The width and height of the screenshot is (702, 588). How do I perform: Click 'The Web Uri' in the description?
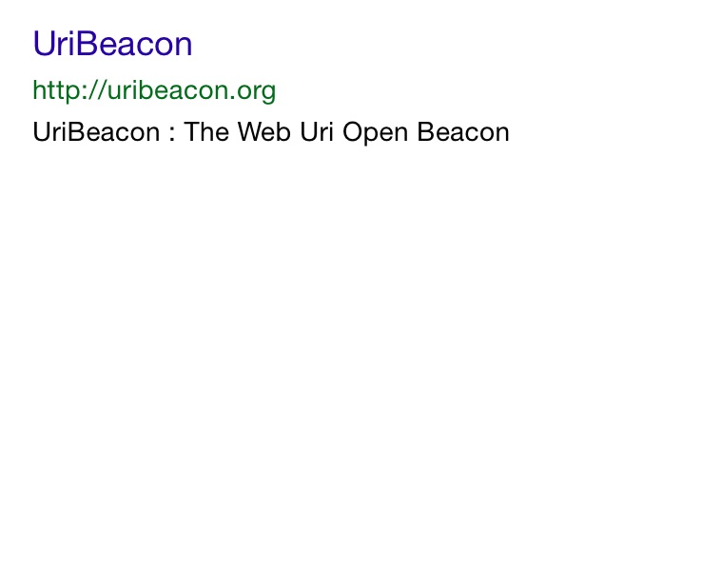pos(259,132)
